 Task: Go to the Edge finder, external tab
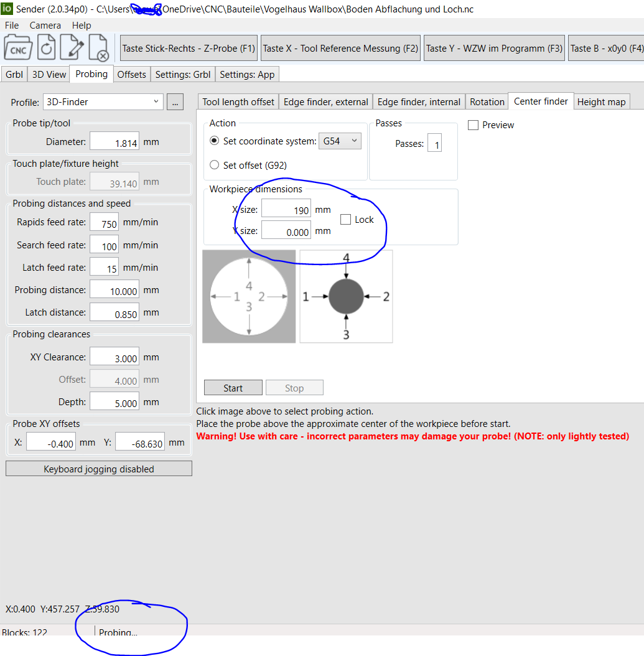click(x=325, y=102)
